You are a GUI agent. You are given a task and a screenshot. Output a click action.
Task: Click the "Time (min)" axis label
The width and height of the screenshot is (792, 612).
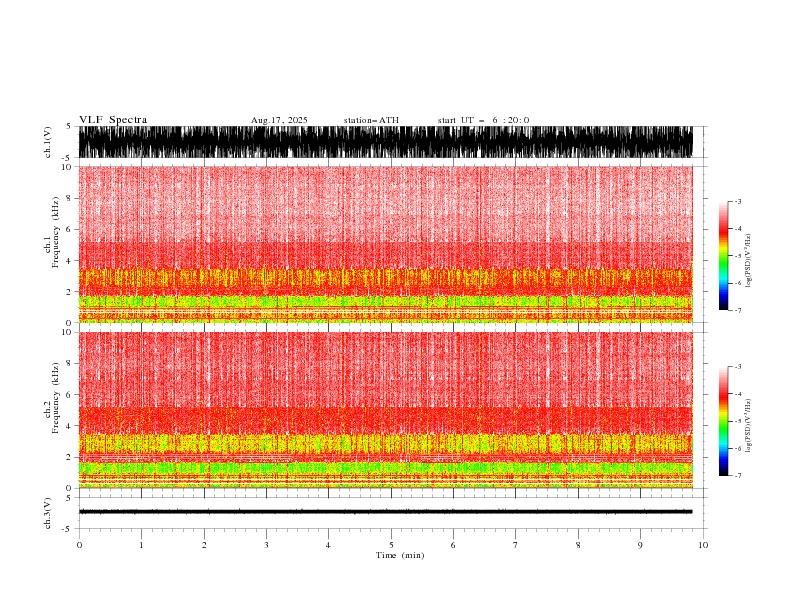click(400, 555)
